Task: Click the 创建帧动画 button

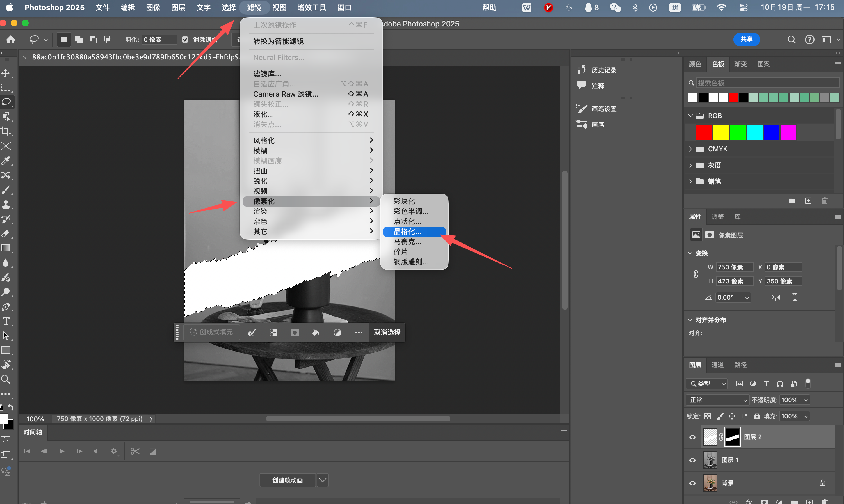Action: pos(288,480)
